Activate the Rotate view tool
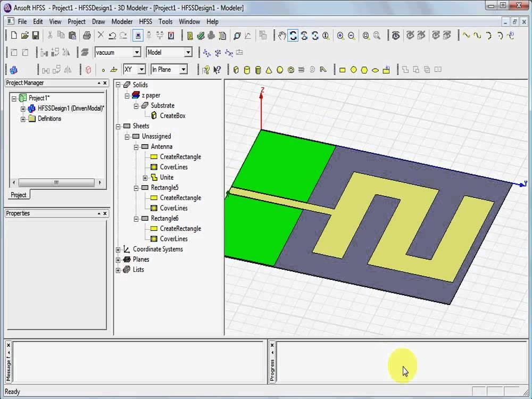 pyautogui.click(x=293, y=35)
